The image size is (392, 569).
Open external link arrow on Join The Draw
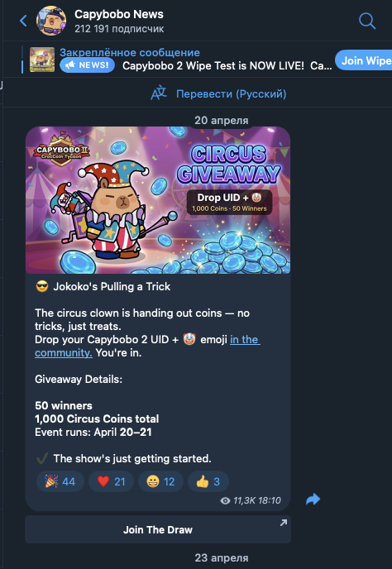click(284, 523)
